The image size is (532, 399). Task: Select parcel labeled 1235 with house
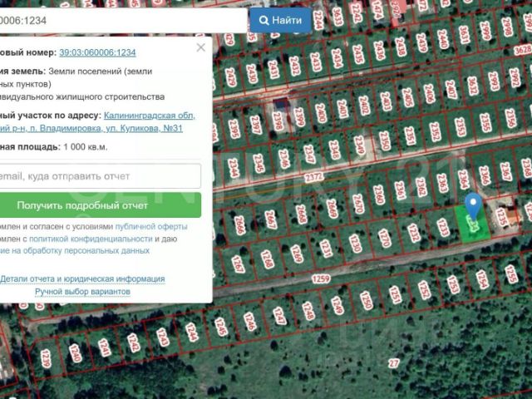pyautogui.click(x=501, y=217)
